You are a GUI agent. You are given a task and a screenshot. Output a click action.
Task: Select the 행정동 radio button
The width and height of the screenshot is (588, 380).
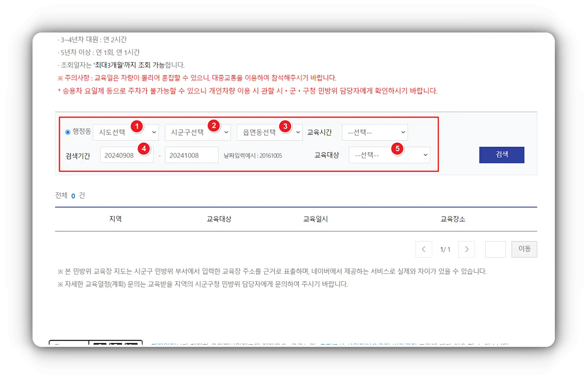[x=67, y=132]
